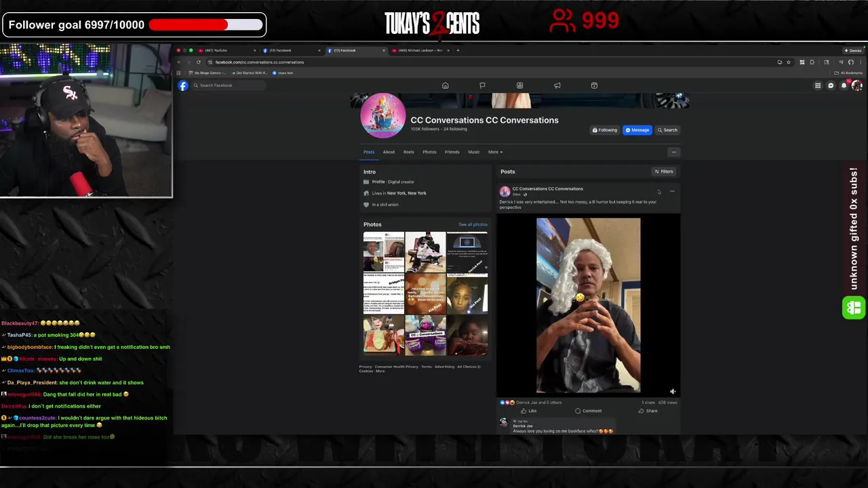This screenshot has height=488, width=868.
Task: Open the posts Filters button
Action: click(x=664, y=171)
